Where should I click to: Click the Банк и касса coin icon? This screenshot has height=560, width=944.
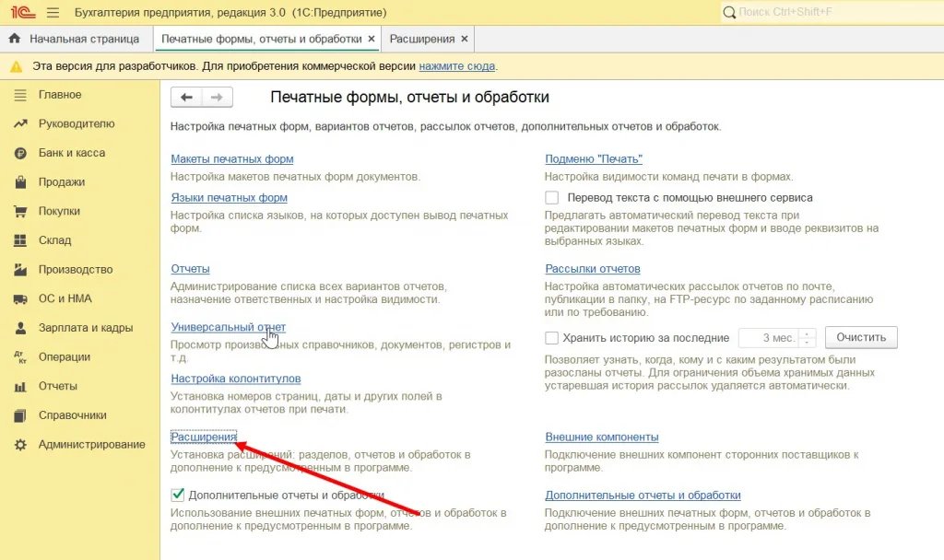[x=20, y=154]
